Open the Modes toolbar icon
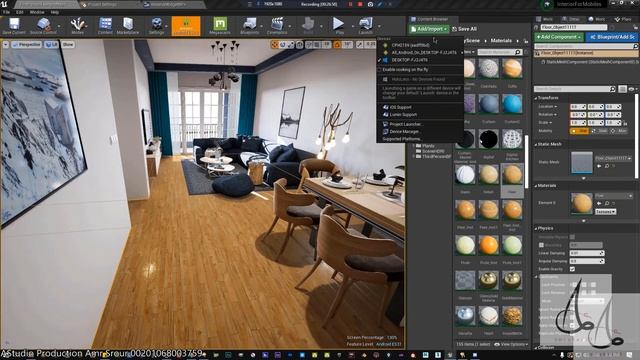This screenshot has height=360, width=640. coord(77,26)
